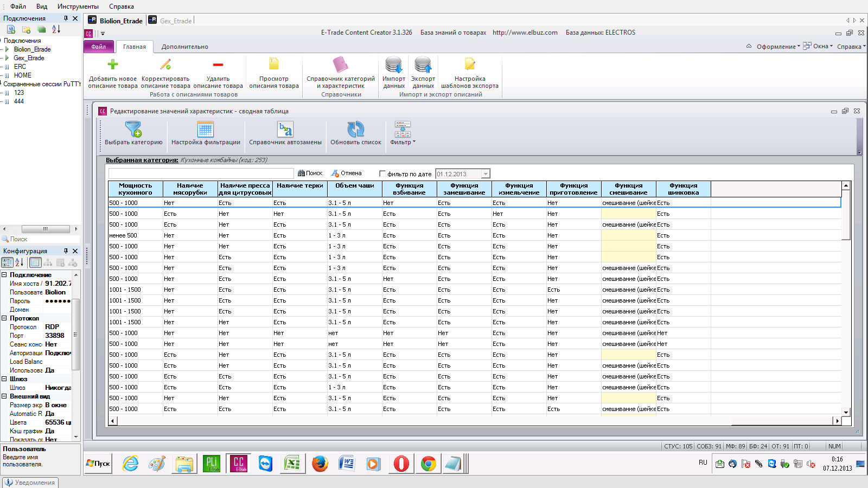Click the Наличие терки column header

[299, 189]
